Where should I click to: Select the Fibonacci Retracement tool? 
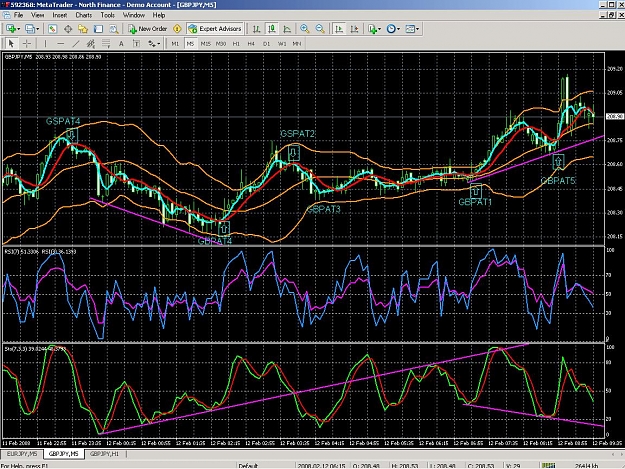point(106,43)
